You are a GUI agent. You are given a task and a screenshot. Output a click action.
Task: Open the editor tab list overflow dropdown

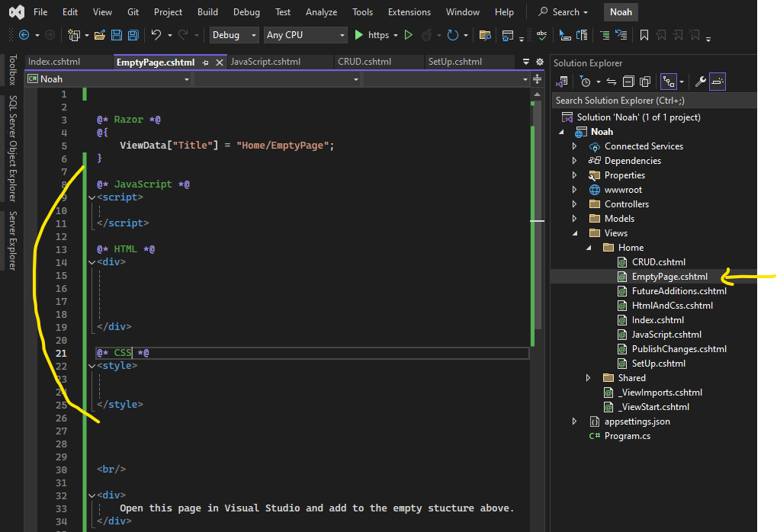[x=526, y=62]
